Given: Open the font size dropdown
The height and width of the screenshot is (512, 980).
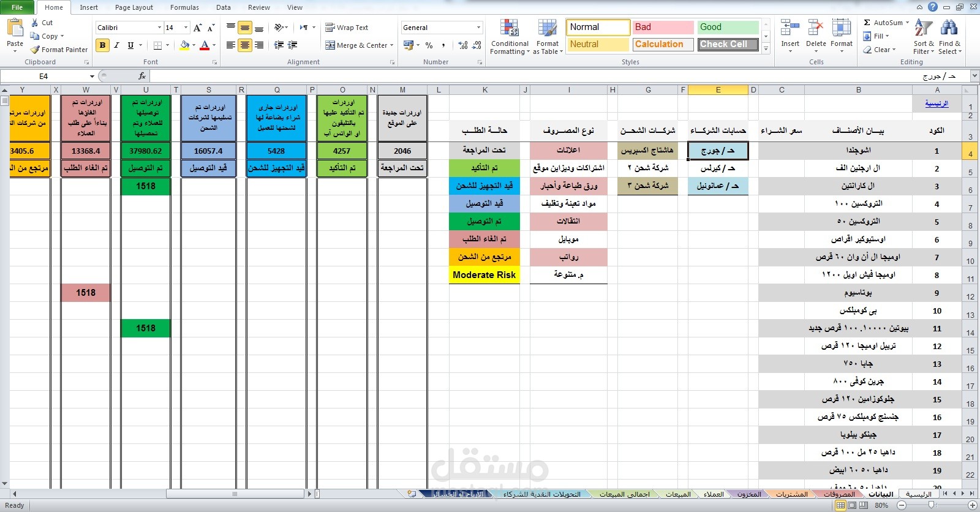Looking at the screenshot, I should tap(186, 28).
